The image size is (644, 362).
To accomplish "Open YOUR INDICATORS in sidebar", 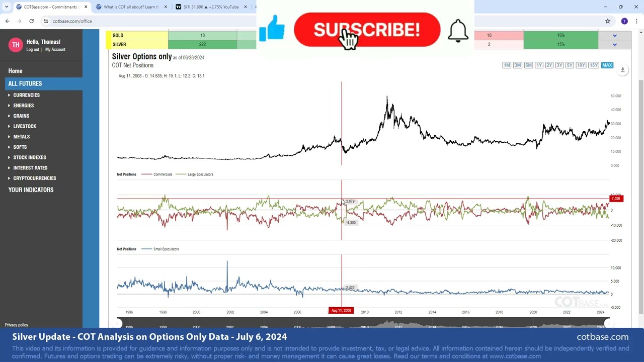I will 31,190.
